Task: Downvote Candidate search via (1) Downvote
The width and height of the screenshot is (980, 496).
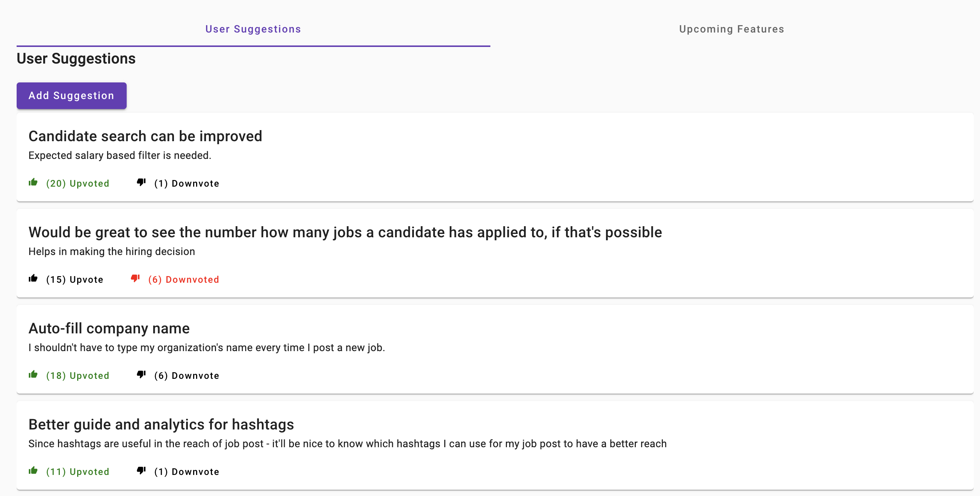Action: coord(186,183)
